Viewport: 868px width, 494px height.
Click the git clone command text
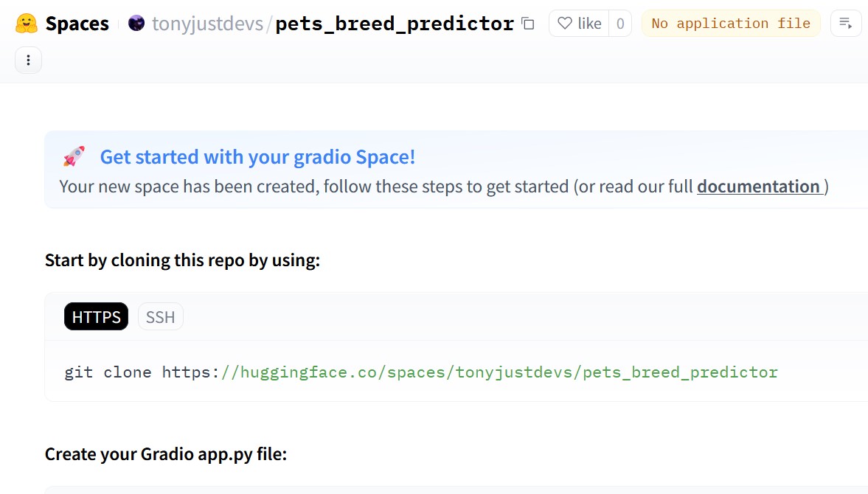click(x=420, y=372)
